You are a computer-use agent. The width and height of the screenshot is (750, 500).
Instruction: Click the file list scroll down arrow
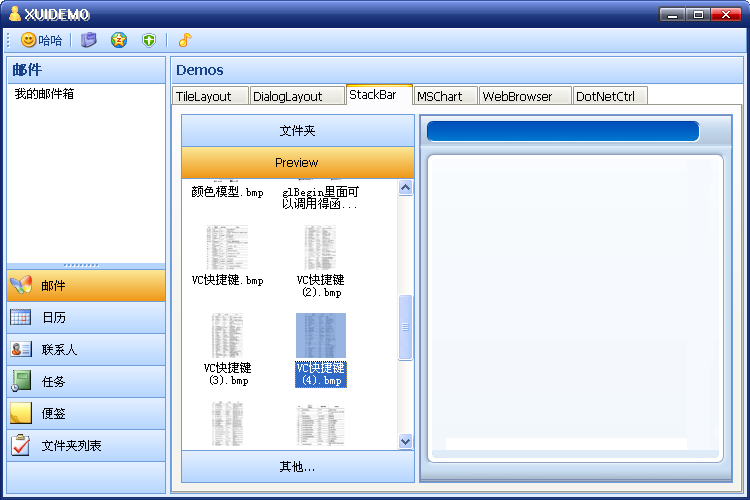pyautogui.click(x=405, y=441)
